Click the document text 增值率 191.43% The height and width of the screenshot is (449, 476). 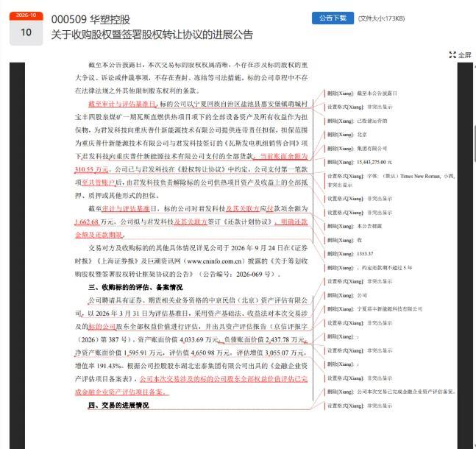(x=98, y=366)
